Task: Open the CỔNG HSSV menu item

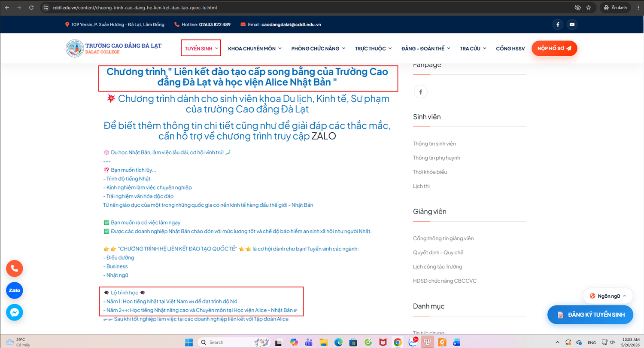Action: tap(510, 49)
